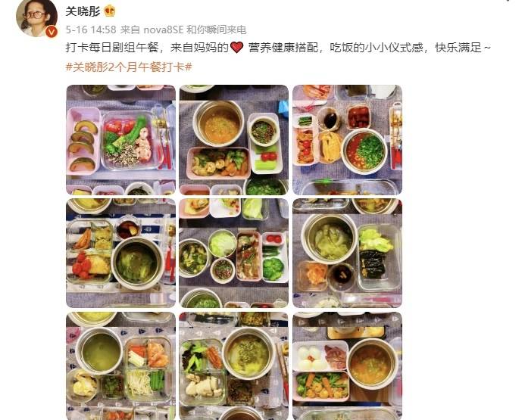Open the tomato soup photo at top right

point(347,140)
